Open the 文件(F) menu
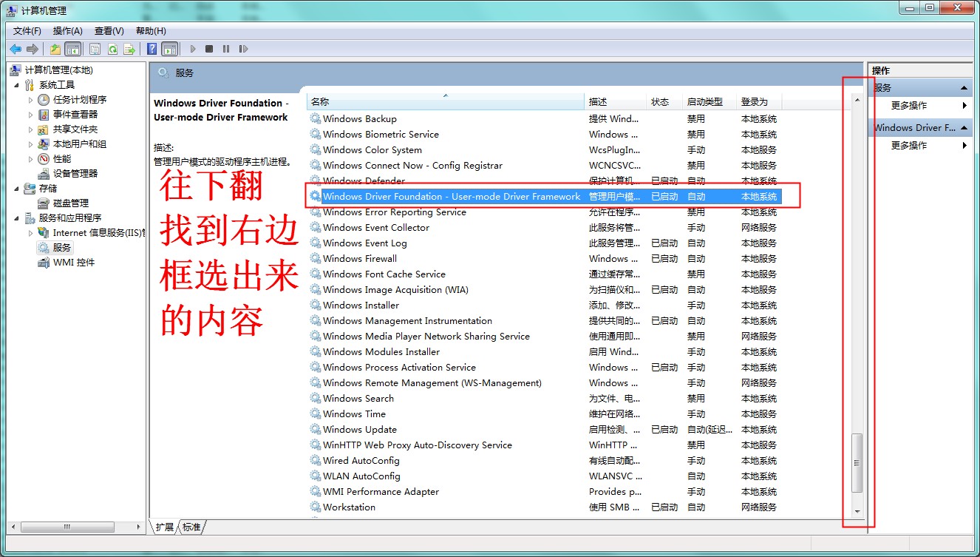This screenshot has height=557, width=980. click(x=27, y=30)
